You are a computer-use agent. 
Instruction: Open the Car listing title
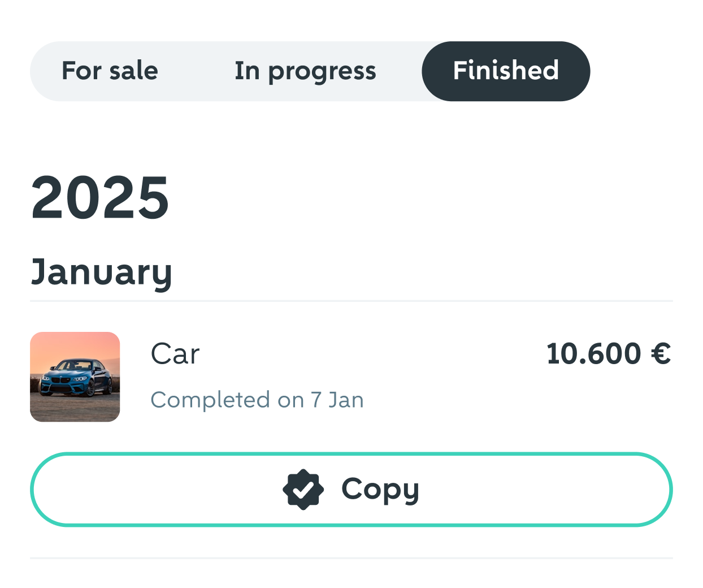click(175, 354)
